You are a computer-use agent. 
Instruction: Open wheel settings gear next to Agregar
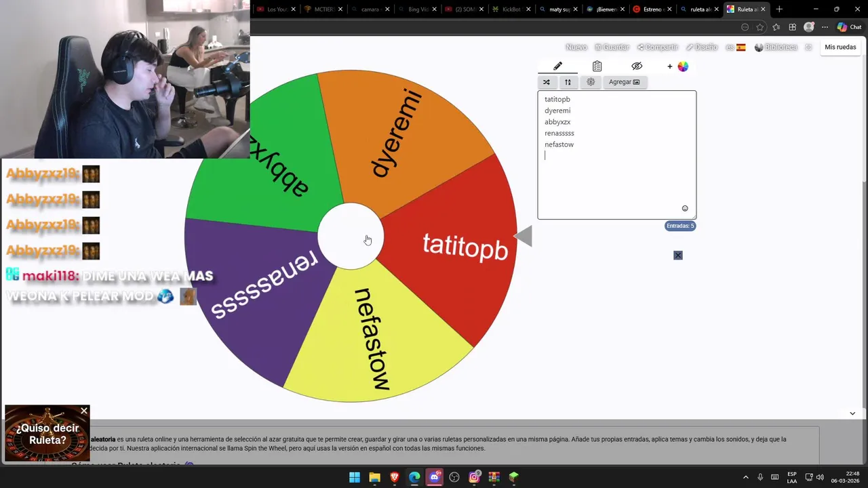tap(591, 82)
